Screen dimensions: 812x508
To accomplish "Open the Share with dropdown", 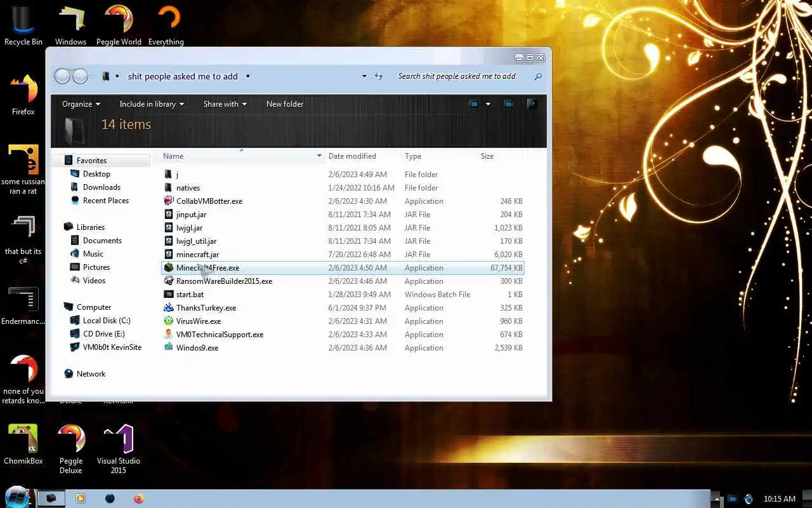I will pyautogui.click(x=225, y=104).
